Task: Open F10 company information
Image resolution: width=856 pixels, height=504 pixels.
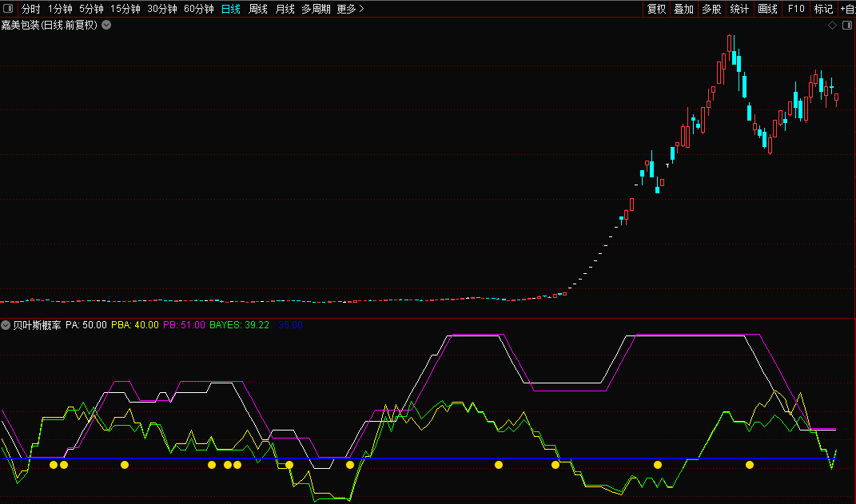Action: [796, 9]
